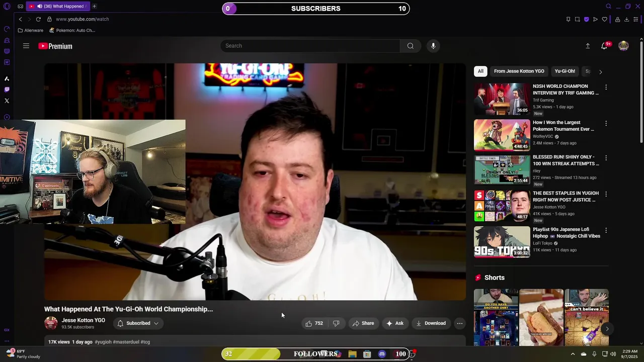Screen dimensions: 644x362
Task: Open options for Best Staples video
Action: click(606, 194)
